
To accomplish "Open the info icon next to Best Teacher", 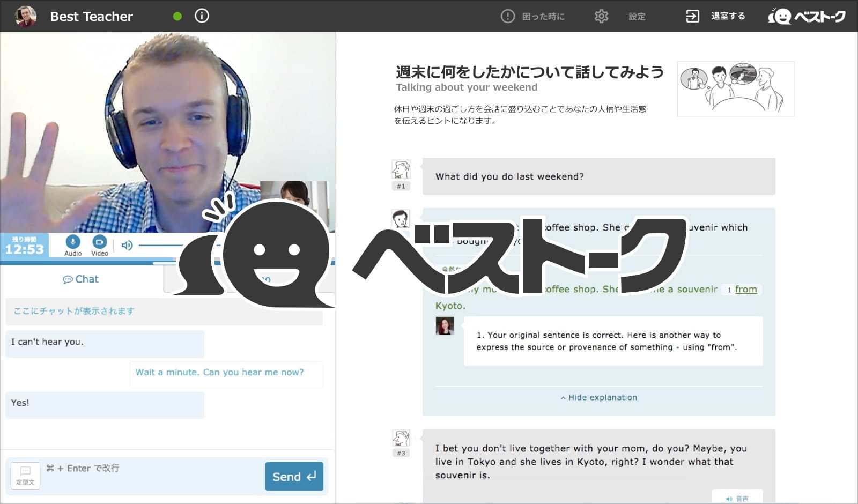I will [x=202, y=16].
